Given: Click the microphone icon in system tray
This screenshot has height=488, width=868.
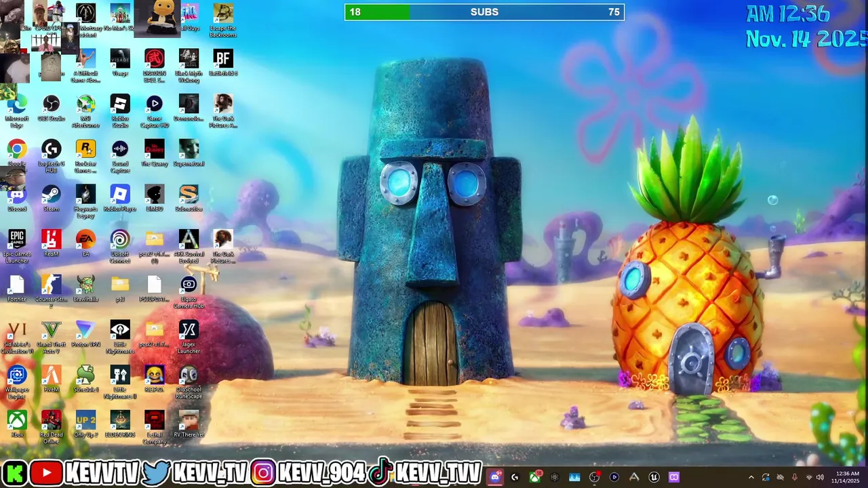Looking at the screenshot, I should 794,477.
